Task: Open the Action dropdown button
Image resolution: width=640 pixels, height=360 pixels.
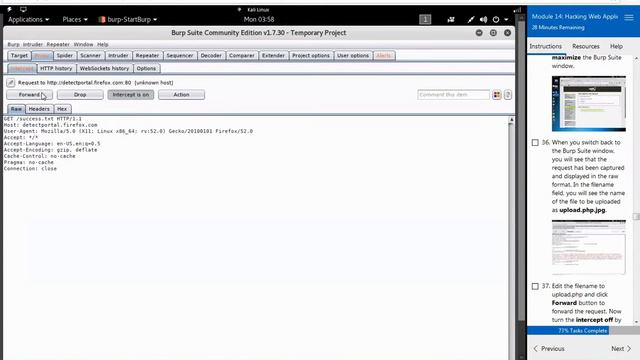Action: 181,95
